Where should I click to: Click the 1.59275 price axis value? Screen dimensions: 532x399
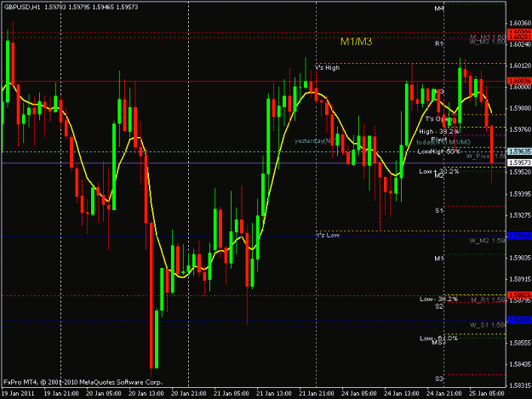[520, 215]
